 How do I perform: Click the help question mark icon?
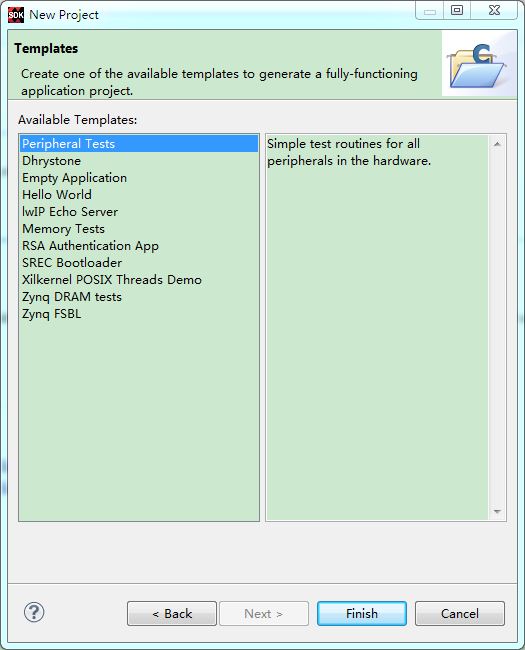34,612
